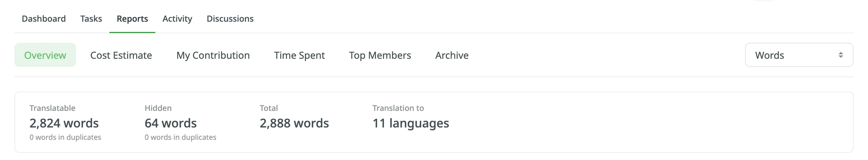Click the 2,824 words translatable figure

tap(64, 123)
